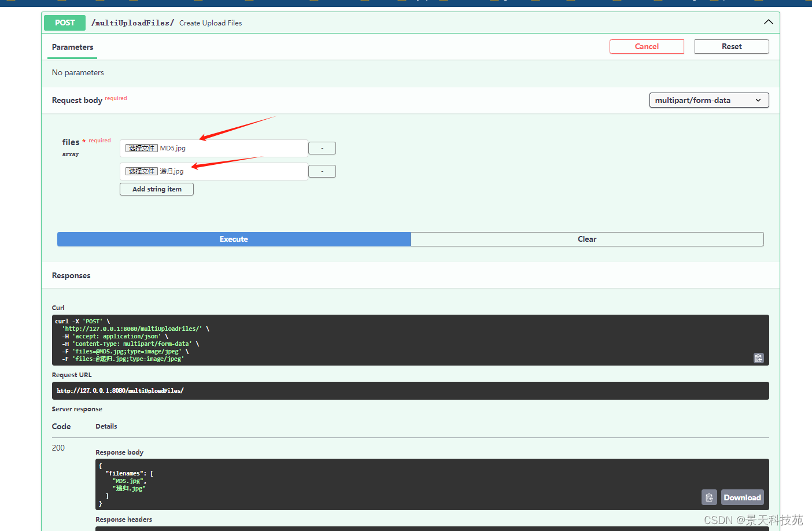Click the Server response label
Viewport: 812px width, 531px height.
(77, 409)
